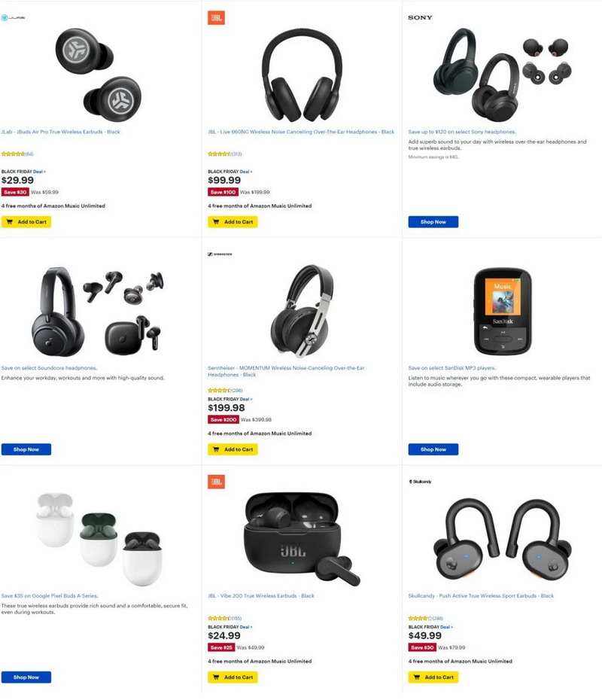Click the Skullcandy brand logo
The image size is (602, 700).
[420, 482]
